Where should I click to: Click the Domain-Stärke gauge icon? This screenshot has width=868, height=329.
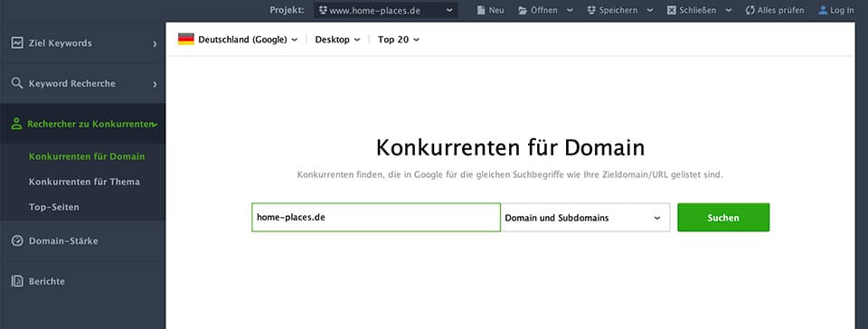pos(17,240)
